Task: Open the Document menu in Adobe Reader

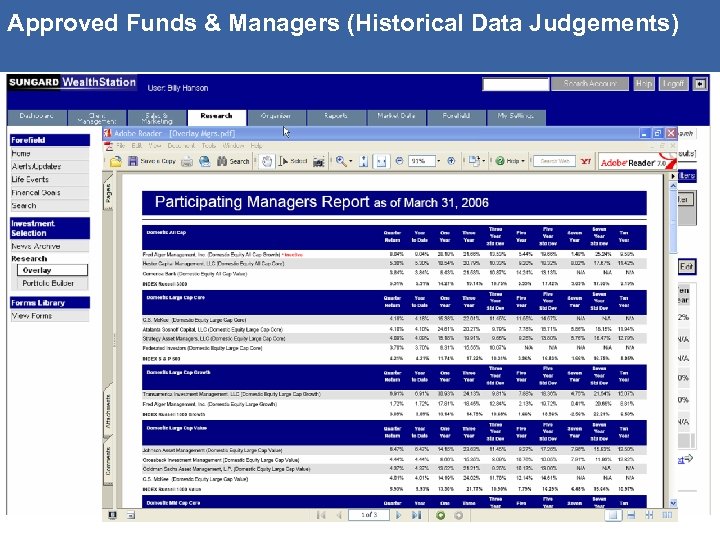Action: (x=180, y=146)
